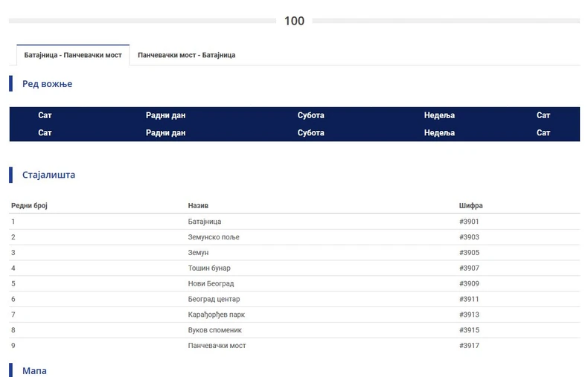Click the Шифра column header
This screenshot has width=588, height=377.
pos(470,205)
